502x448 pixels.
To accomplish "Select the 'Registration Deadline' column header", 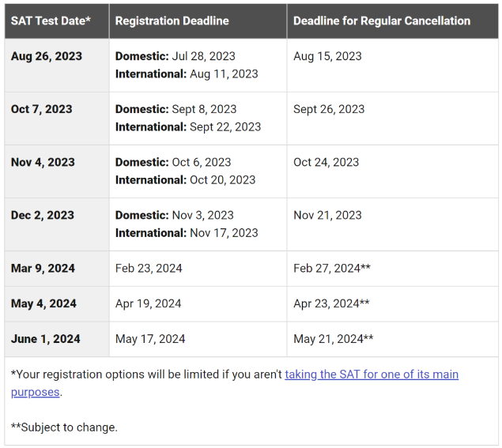I will pos(172,21).
